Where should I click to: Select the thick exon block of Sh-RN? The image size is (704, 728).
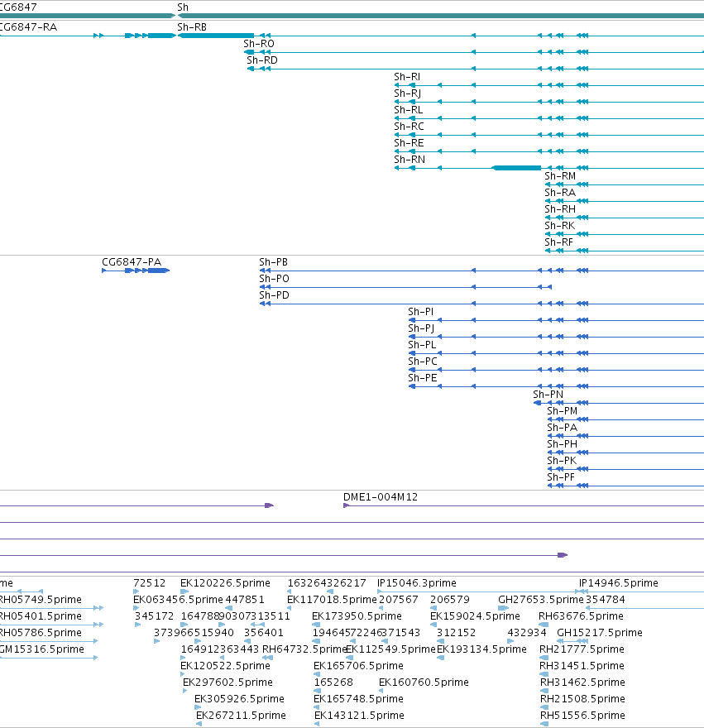(516, 168)
